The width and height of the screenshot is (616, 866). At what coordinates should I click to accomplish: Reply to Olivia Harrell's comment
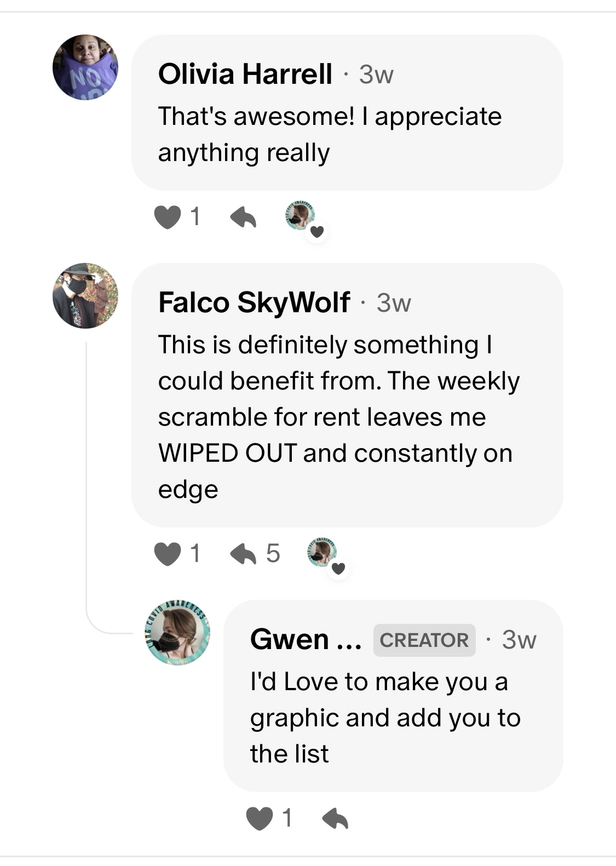[x=243, y=217]
